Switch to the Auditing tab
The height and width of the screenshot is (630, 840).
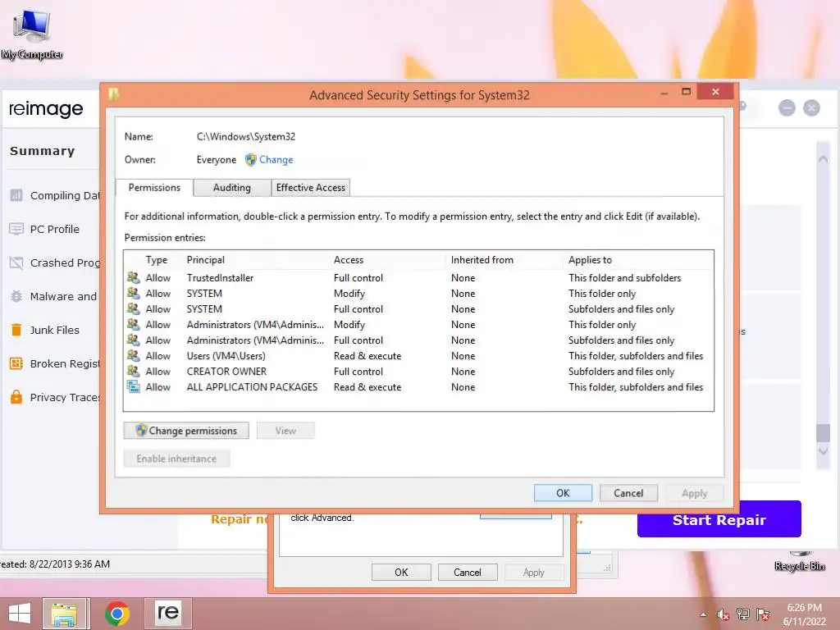[232, 188]
